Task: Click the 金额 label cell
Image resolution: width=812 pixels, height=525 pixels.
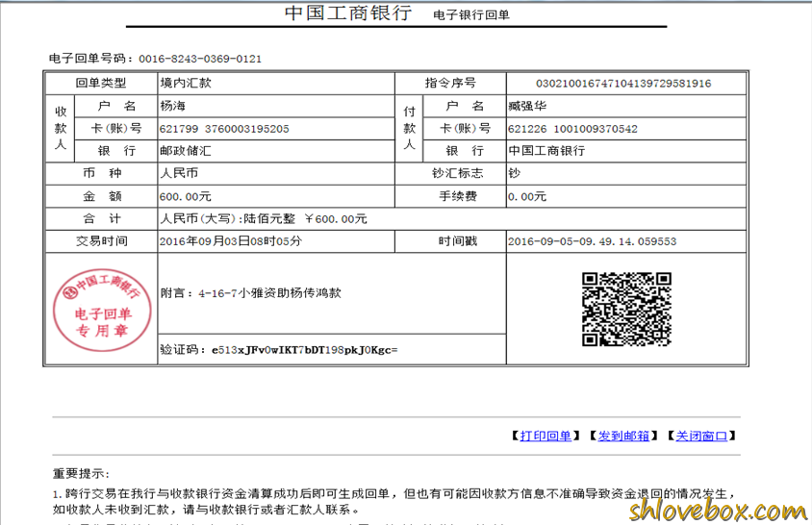Action: (102, 196)
